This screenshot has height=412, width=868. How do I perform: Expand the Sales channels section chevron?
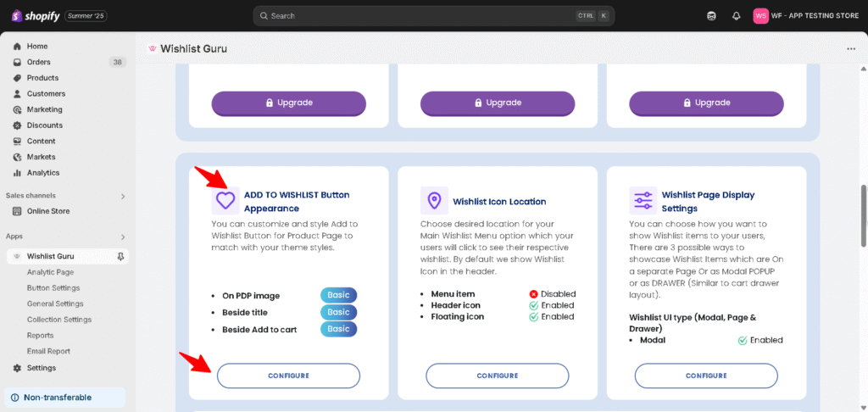[x=123, y=196]
